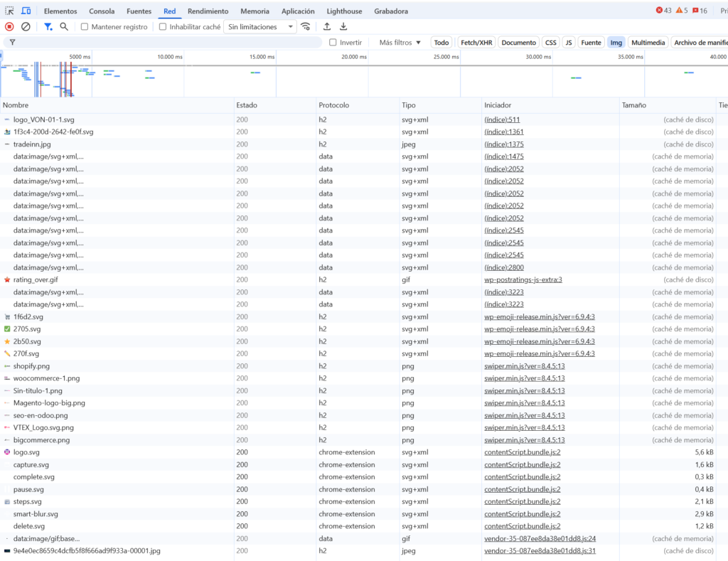Toggle device toolbar emulation icon

(26, 11)
